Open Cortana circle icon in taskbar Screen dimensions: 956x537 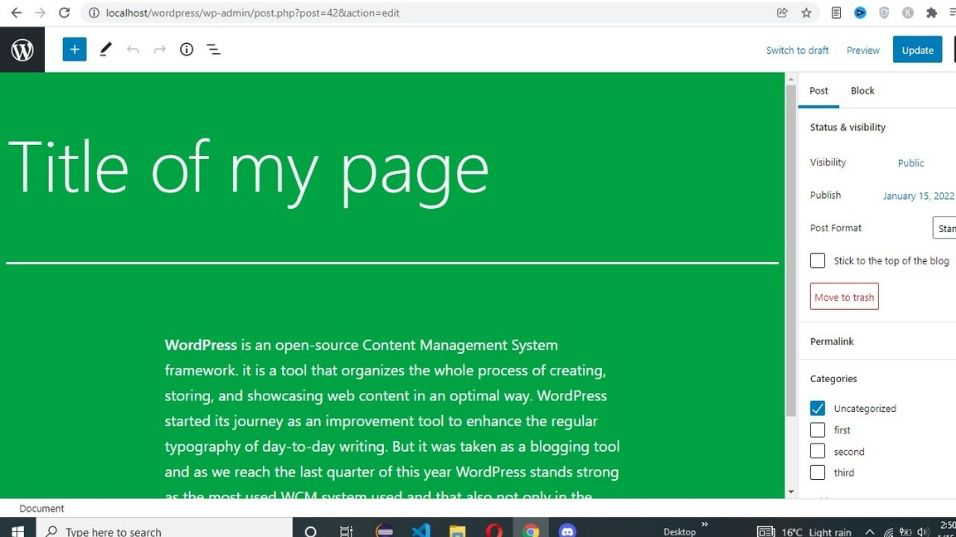coord(310,532)
